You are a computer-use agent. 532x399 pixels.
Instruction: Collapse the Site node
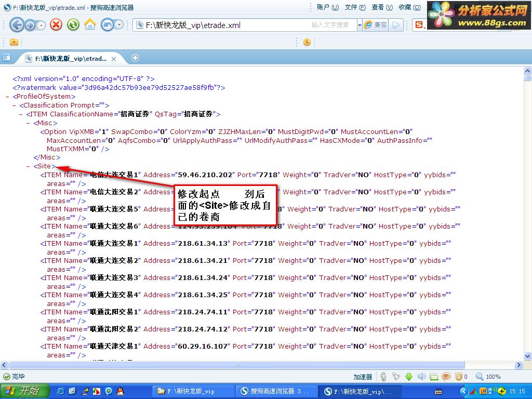click(x=28, y=166)
